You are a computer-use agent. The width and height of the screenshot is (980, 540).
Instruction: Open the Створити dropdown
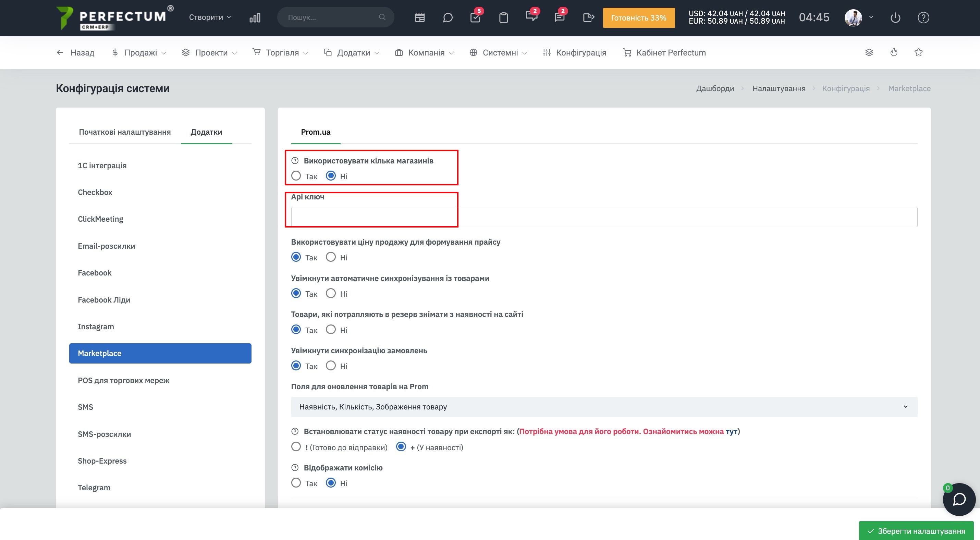tap(210, 17)
